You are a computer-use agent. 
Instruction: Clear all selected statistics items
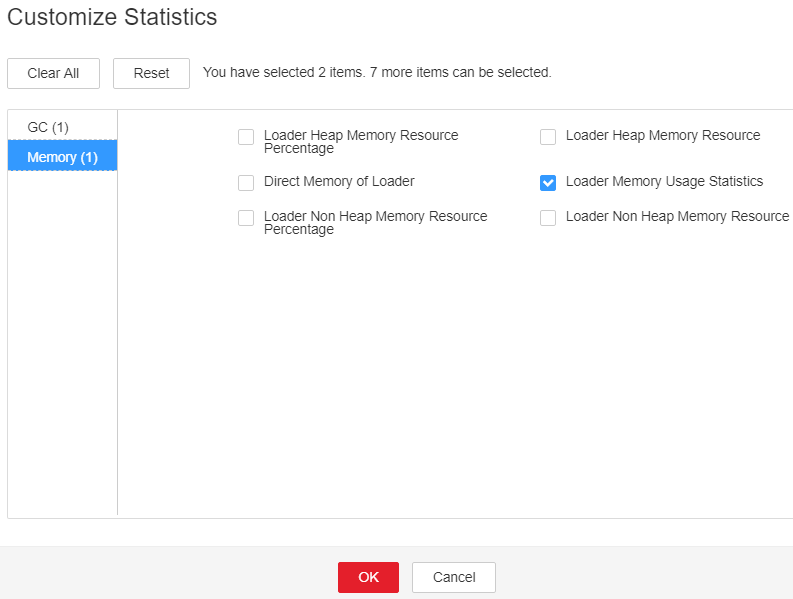tap(53, 73)
